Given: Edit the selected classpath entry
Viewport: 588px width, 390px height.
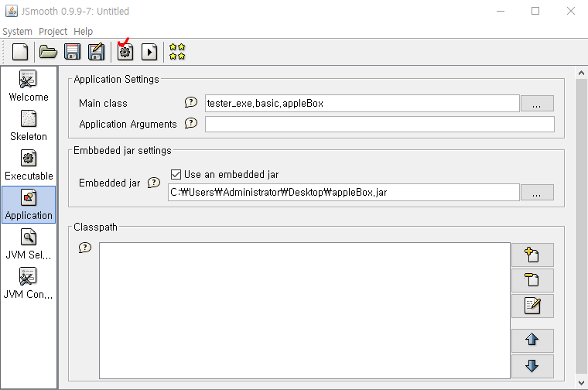Looking at the screenshot, I should coord(532,306).
